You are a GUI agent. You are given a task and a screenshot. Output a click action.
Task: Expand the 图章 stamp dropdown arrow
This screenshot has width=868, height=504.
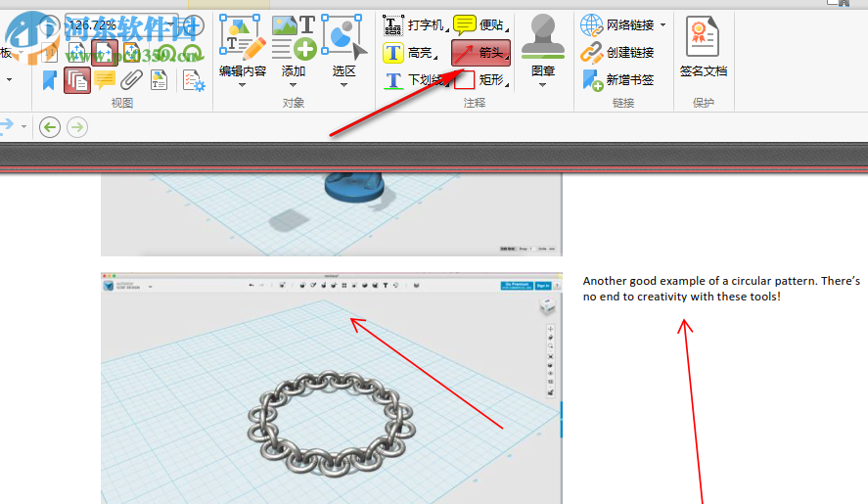pos(542,85)
